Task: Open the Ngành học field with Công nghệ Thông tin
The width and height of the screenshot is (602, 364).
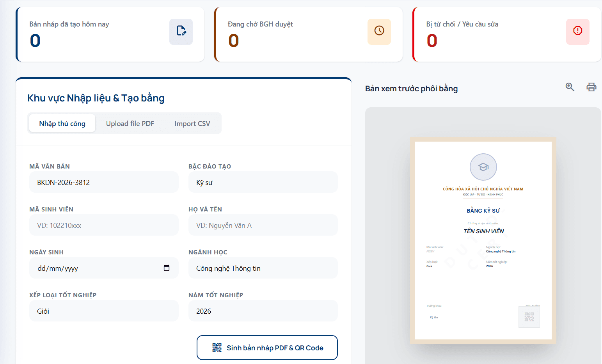Action: pyautogui.click(x=263, y=268)
